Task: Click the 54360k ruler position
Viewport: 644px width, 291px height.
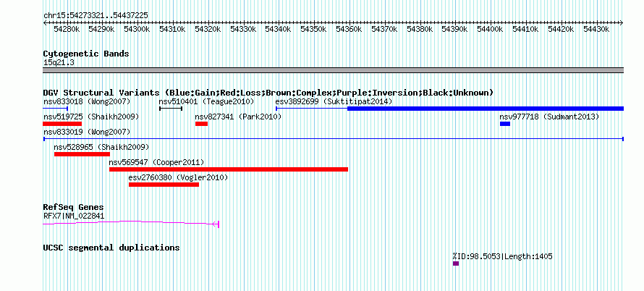Action: pos(349,29)
